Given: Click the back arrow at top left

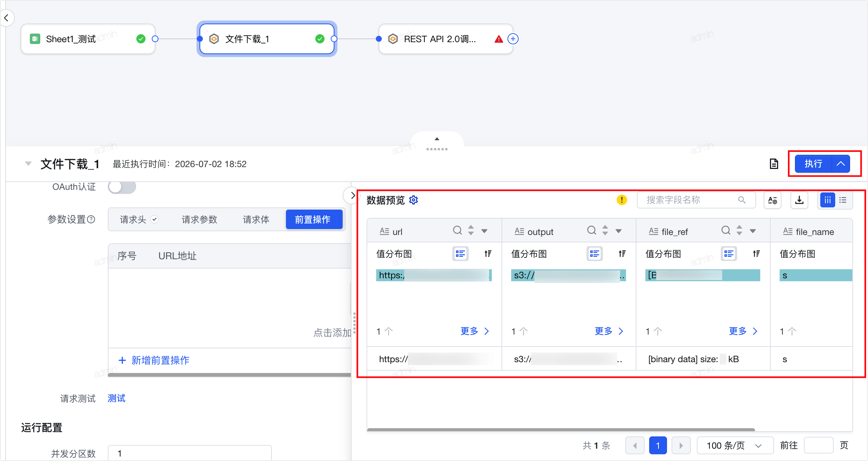Looking at the screenshot, I should [6, 18].
